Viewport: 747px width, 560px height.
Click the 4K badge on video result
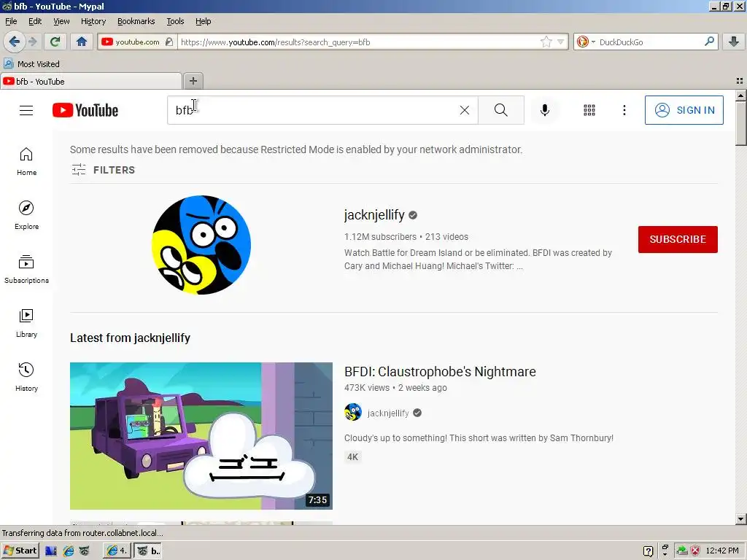[x=352, y=456]
